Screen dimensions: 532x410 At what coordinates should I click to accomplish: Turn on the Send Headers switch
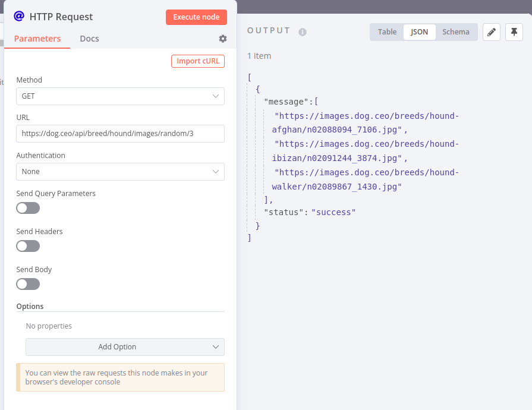click(28, 246)
